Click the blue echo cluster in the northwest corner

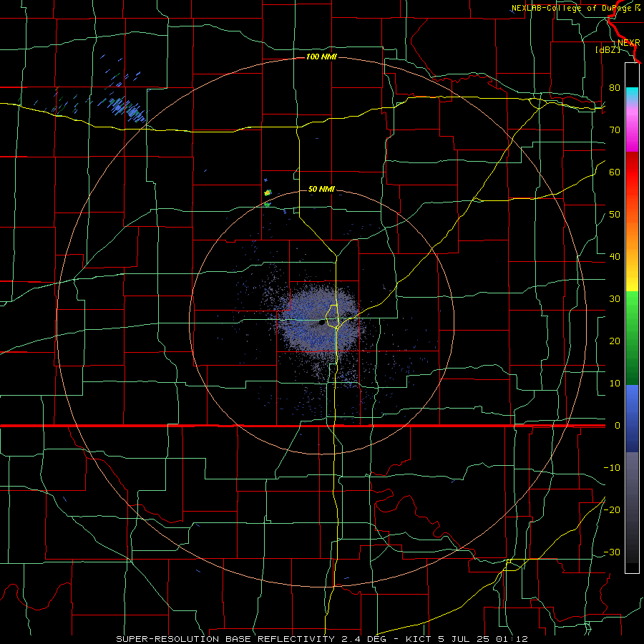coord(125,107)
